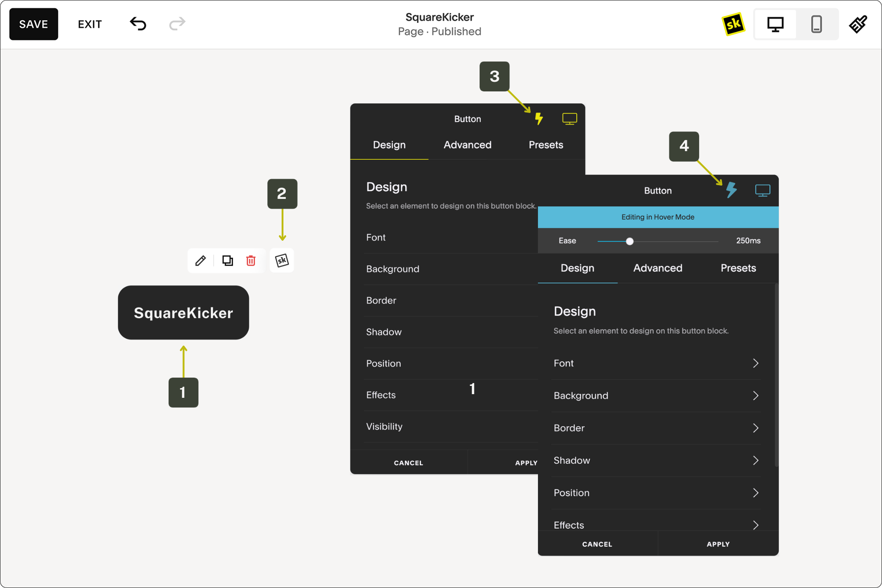Click the yellow SquareKicker logo icon
882x588 pixels.
(733, 24)
